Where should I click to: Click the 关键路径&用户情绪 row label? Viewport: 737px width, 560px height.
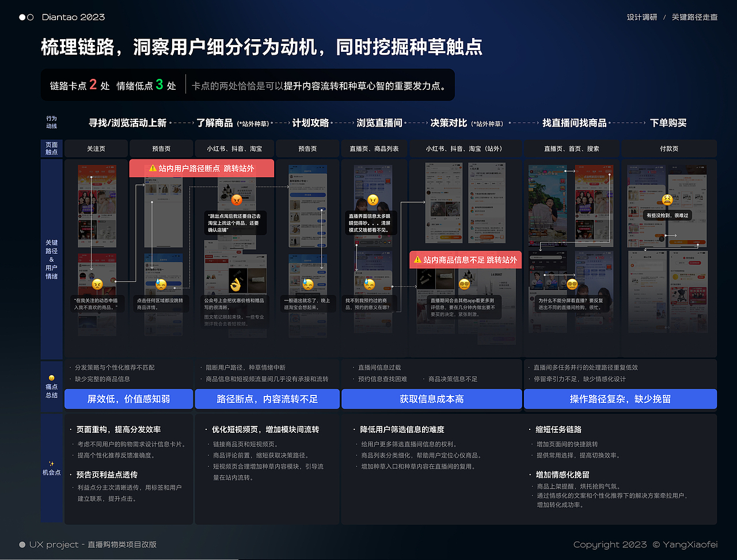point(52,260)
